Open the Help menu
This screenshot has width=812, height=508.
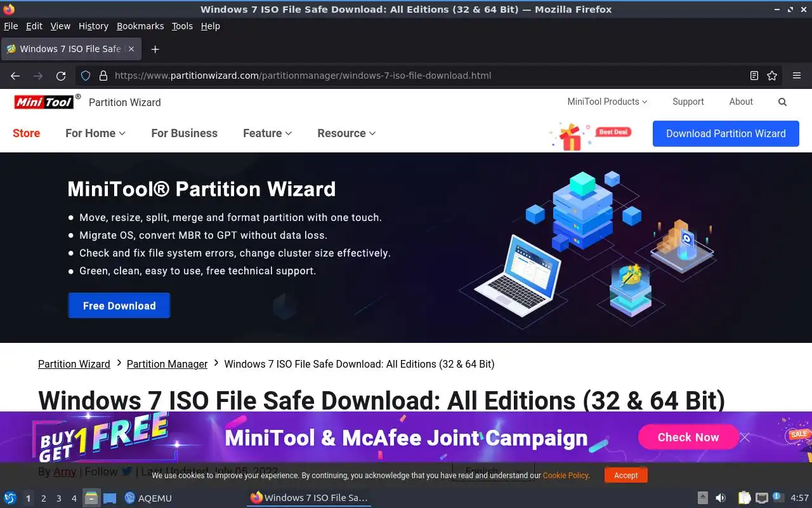coord(211,26)
